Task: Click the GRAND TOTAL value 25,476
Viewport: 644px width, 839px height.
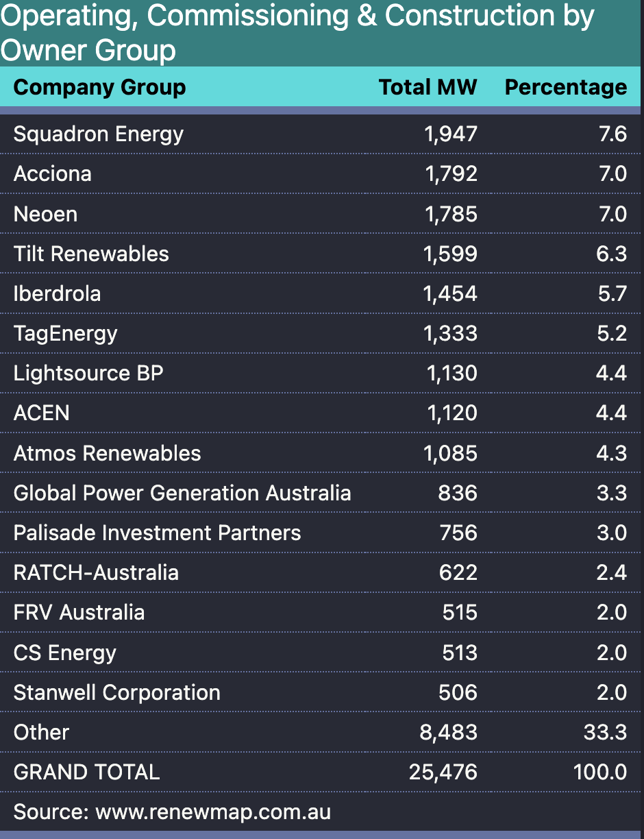Action: point(443,773)
